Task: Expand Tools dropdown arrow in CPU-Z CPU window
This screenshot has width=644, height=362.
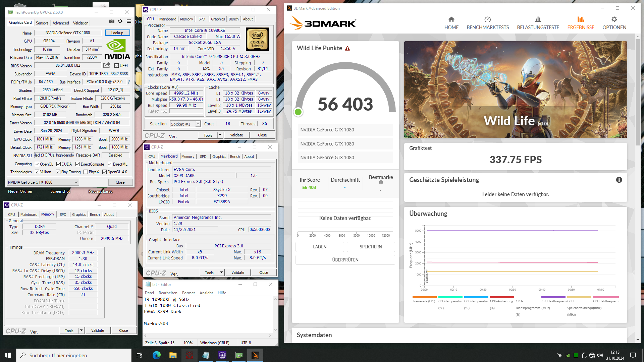Action: tap(220, 135)
